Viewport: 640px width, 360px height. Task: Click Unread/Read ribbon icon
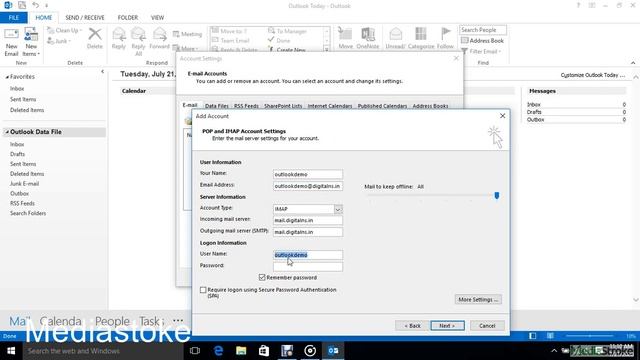tap(395, 39)
